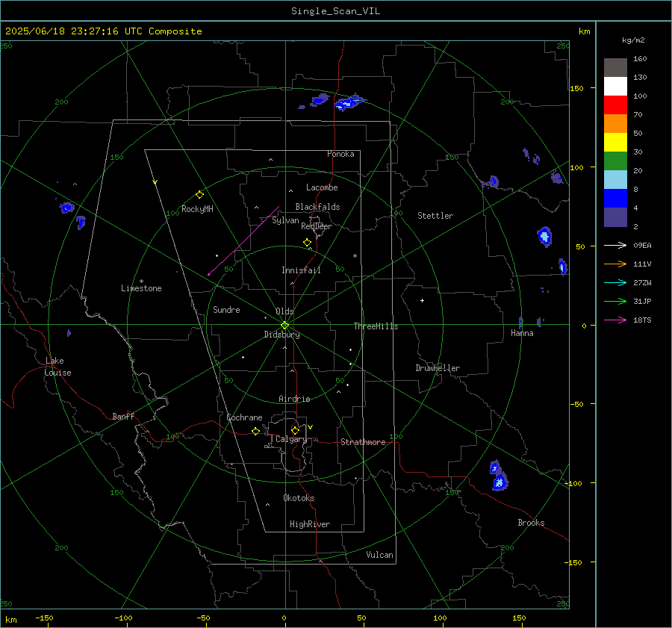Image resolution: width=672 pixels, height=628 pixels.
Task: Click the white asterisk marker above Limestone
Action: [x=141, y=282]
